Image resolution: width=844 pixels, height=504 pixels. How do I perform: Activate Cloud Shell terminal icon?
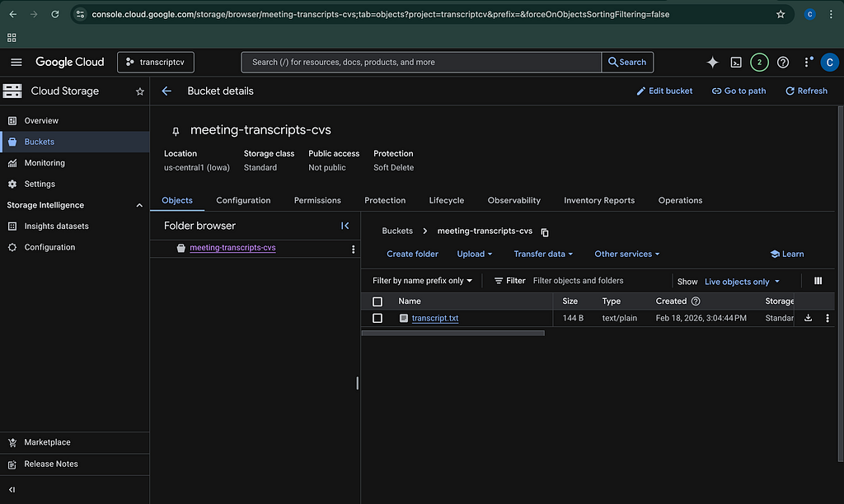pos(736,63)
